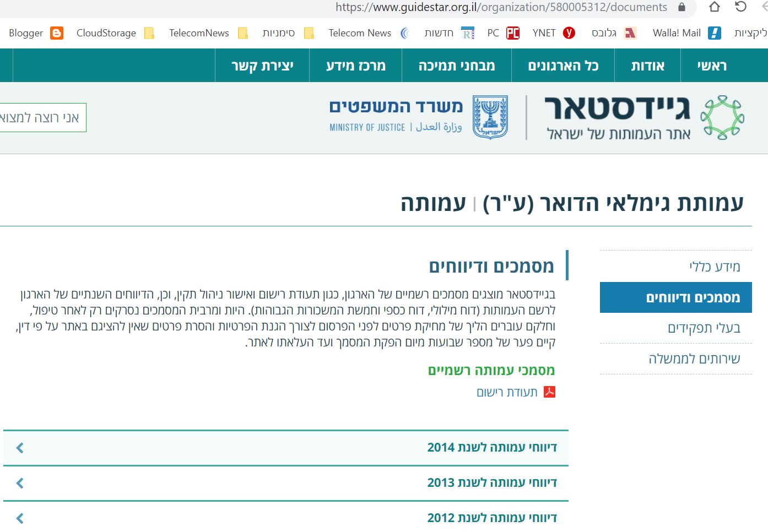Click the GuideStar green star logo
Screen dimensions: 768x532
(x=722, y=117)
